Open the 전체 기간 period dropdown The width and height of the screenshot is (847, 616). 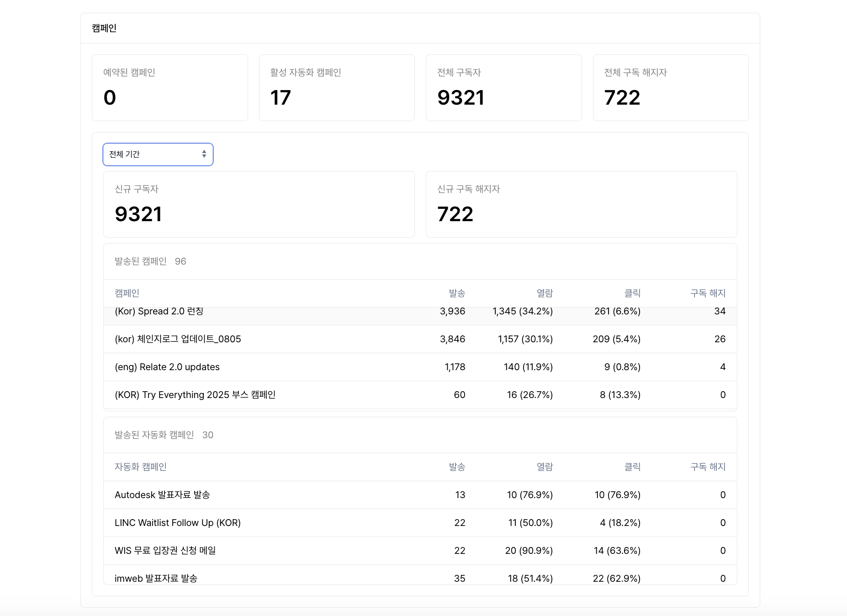(x=158, y=154)
